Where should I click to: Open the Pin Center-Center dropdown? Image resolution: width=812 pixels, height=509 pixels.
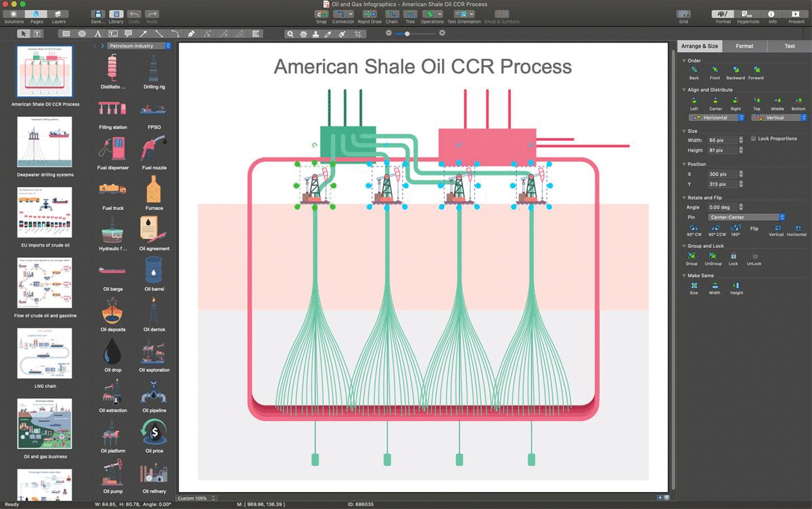pos(747,217)
